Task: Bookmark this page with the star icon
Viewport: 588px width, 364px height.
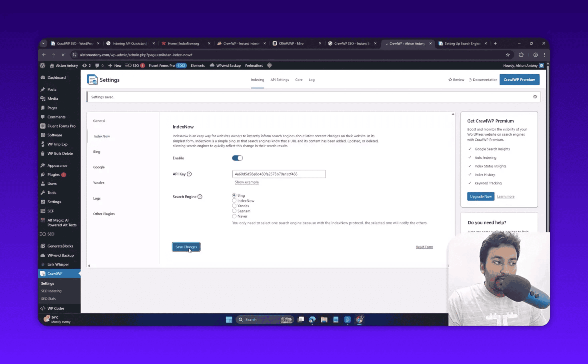Action: [x=508, y=55]
